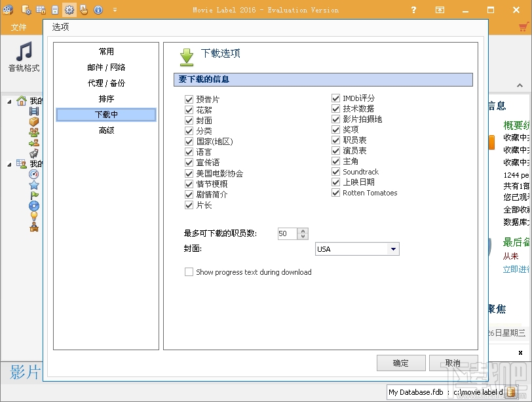Uncheck the 上映日期 checkbox
The width and height of the screenshot is (532, 402).
click(x=336, y=182)
